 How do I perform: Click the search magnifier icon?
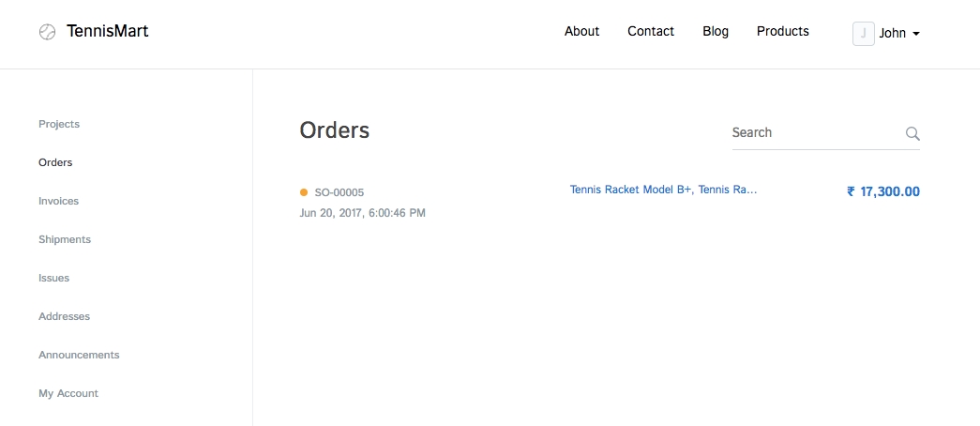click(x=912, y=133)
